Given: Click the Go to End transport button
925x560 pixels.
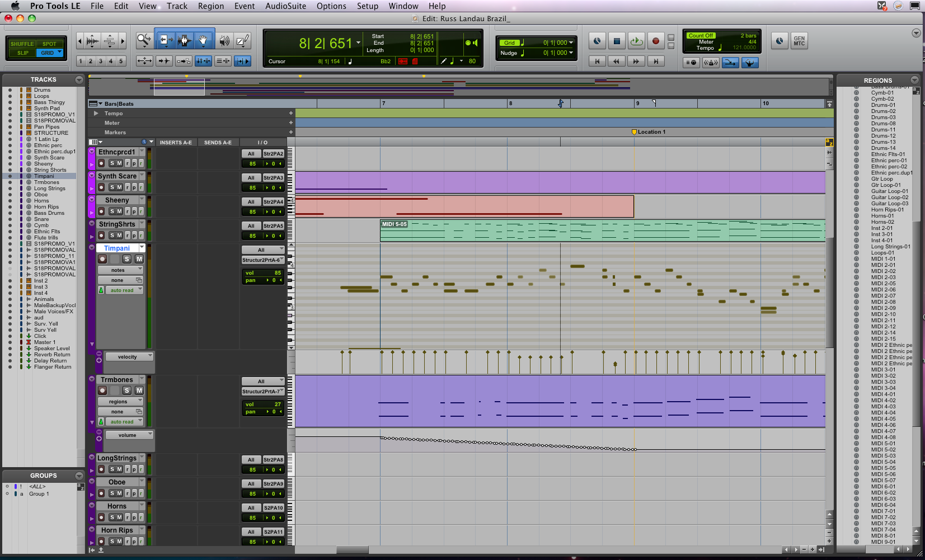Looking at the screenshot, I should pos(656,62).
